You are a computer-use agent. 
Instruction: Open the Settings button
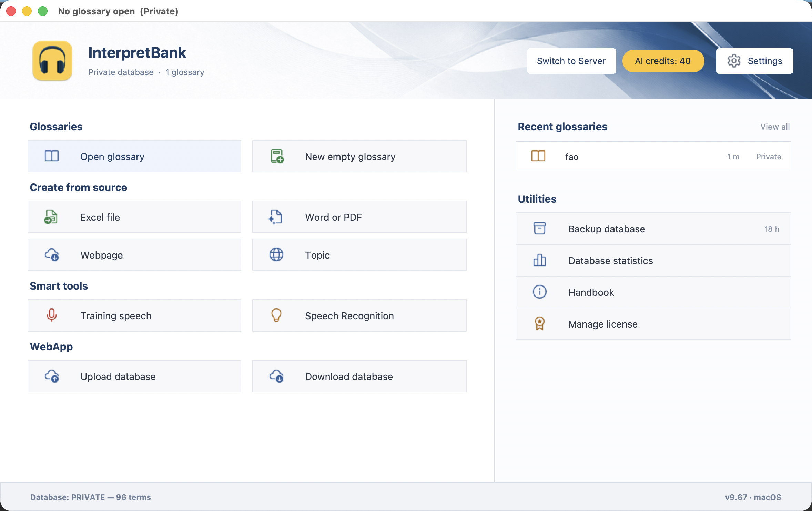[x=755, y=61]
